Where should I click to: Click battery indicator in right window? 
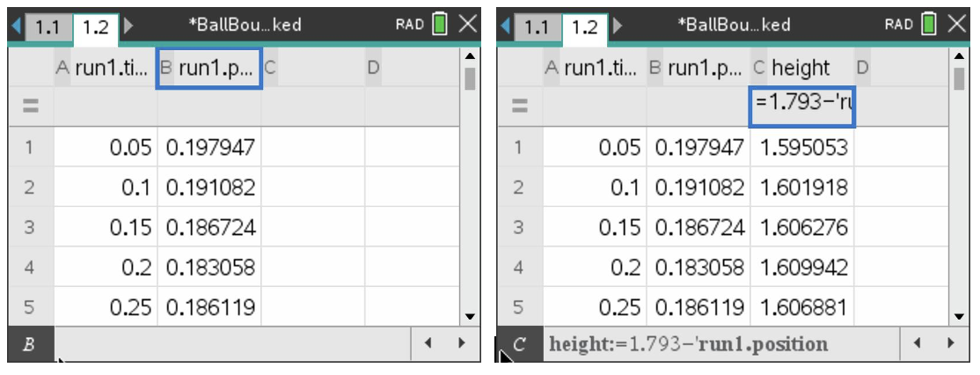(x=929, y=25)
